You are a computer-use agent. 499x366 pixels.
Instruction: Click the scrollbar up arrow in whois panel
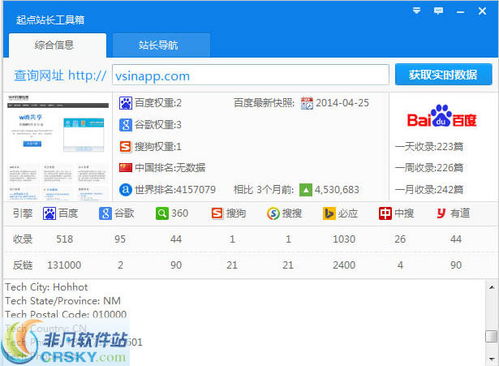[x=491, y=287]
